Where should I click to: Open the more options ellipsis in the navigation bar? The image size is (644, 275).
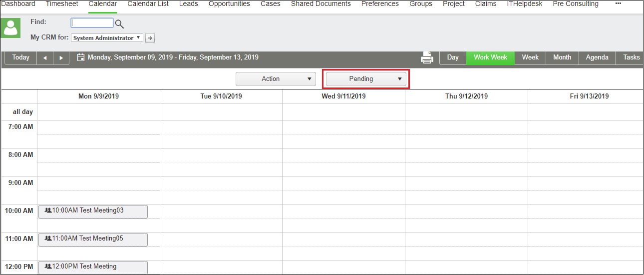tap(618, 3)
